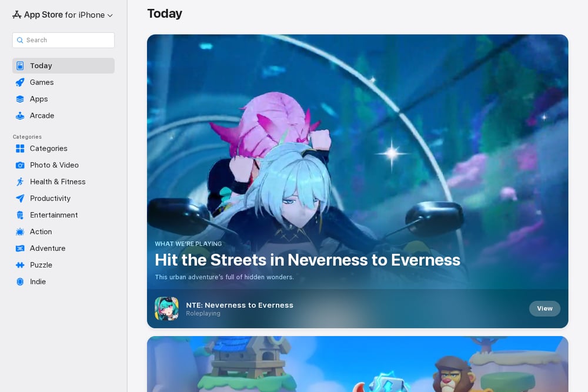Open Adventure category text
The image size is (588, 392).
pos(48,248)
